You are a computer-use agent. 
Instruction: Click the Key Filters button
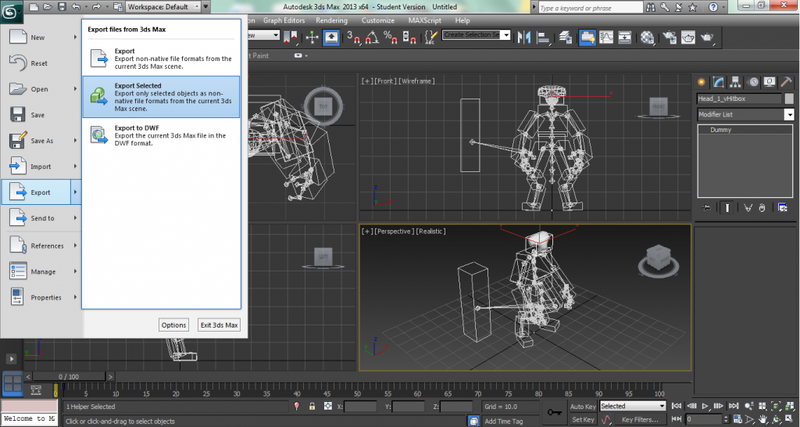click(640, 420)
